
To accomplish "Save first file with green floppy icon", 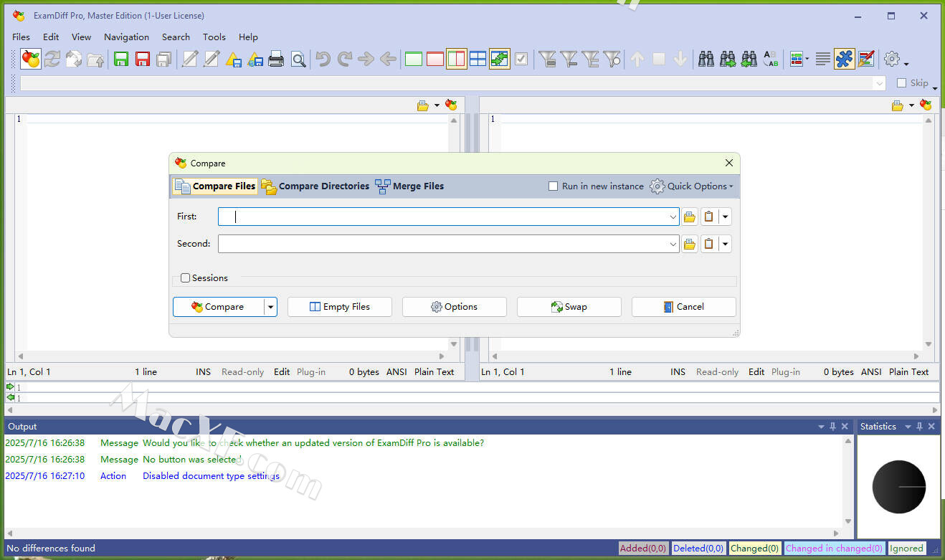I will pyautogui.click(x=121, y=60).
